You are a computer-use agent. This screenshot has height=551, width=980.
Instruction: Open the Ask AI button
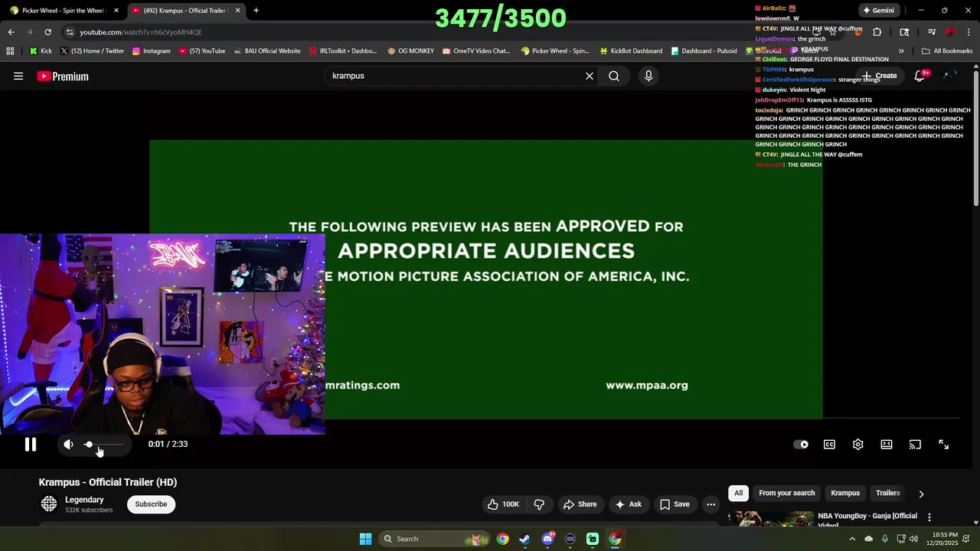tap(628, 504)
